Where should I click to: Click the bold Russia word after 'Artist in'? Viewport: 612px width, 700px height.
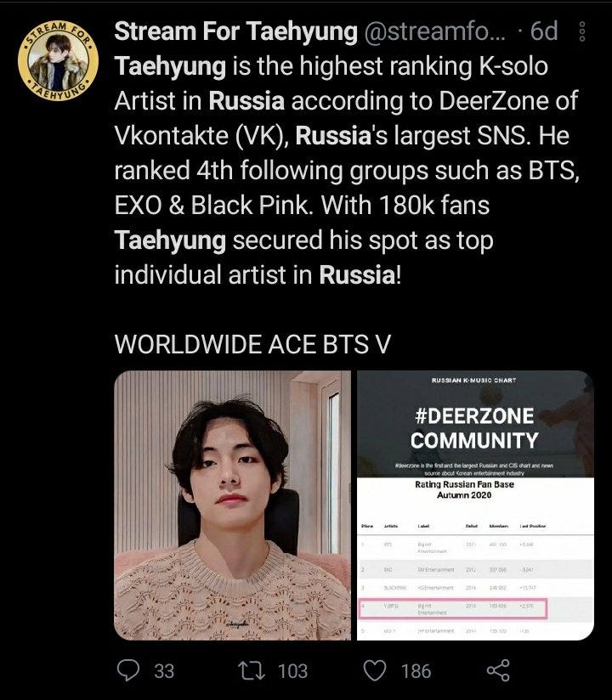coord(246,101)
